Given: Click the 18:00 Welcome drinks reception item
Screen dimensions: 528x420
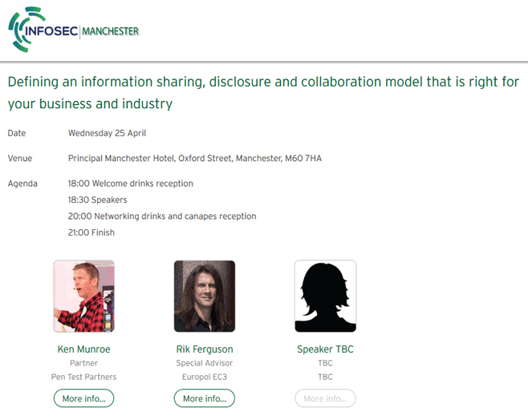Looking at the screenshot, I should click(x=131, y=184).
